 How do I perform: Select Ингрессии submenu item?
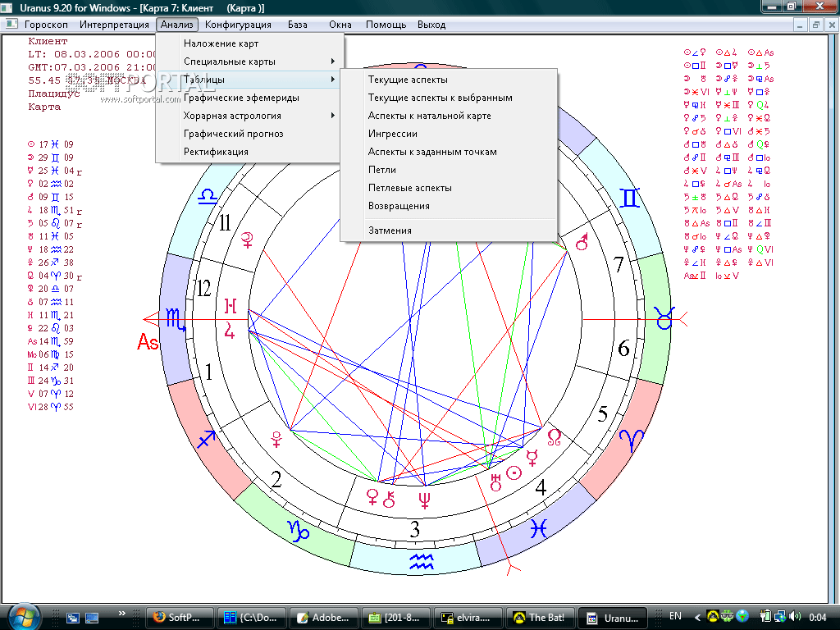click(449, 134)
